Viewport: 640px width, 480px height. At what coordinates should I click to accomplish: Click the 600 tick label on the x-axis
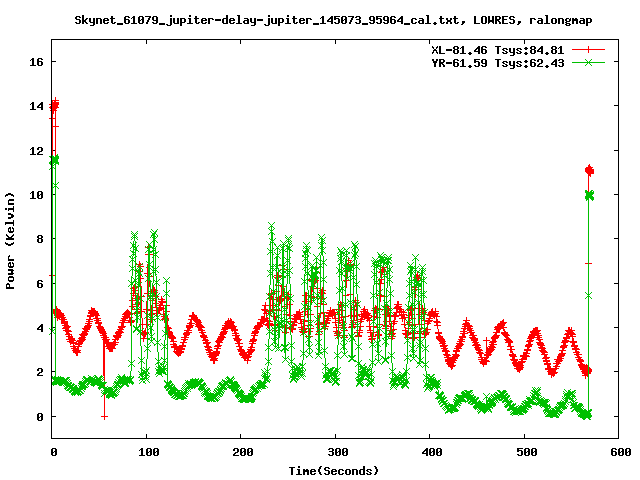coord(618,452)
